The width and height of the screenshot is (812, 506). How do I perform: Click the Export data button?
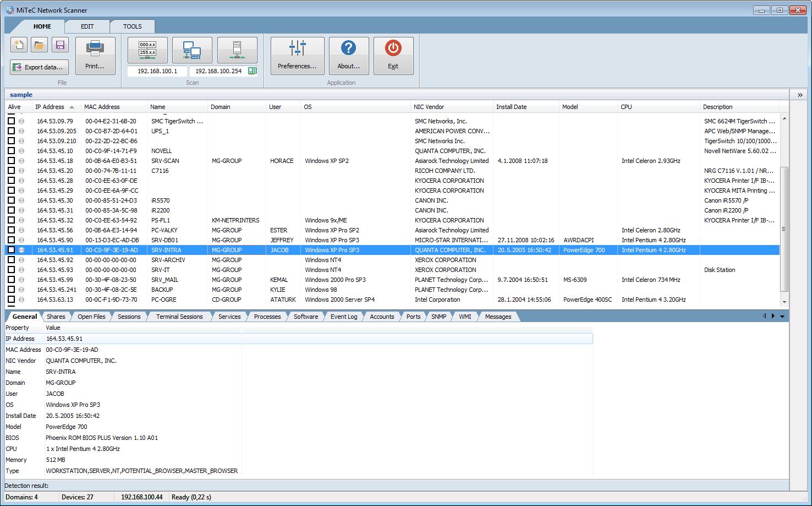click(39, 67)
